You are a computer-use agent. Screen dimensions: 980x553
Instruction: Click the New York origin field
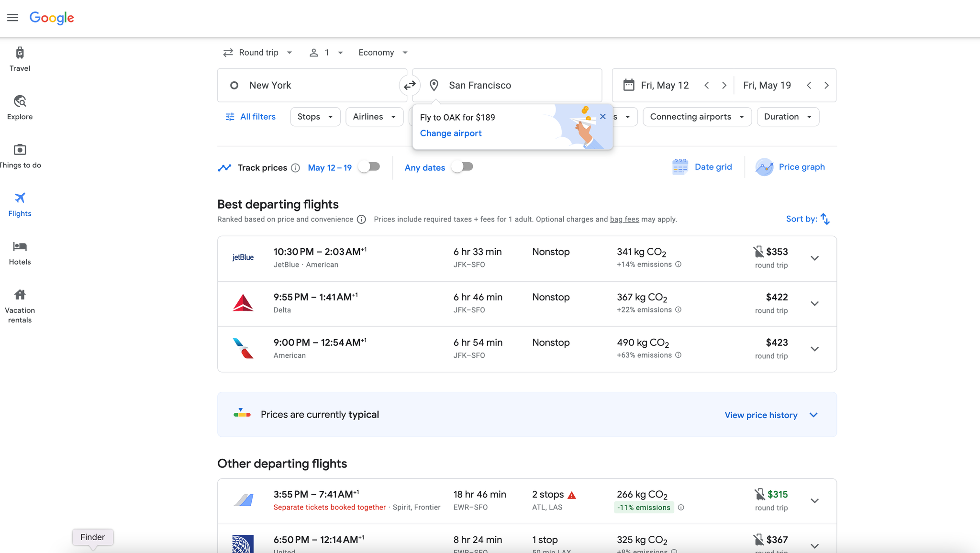tap(311, 85)
